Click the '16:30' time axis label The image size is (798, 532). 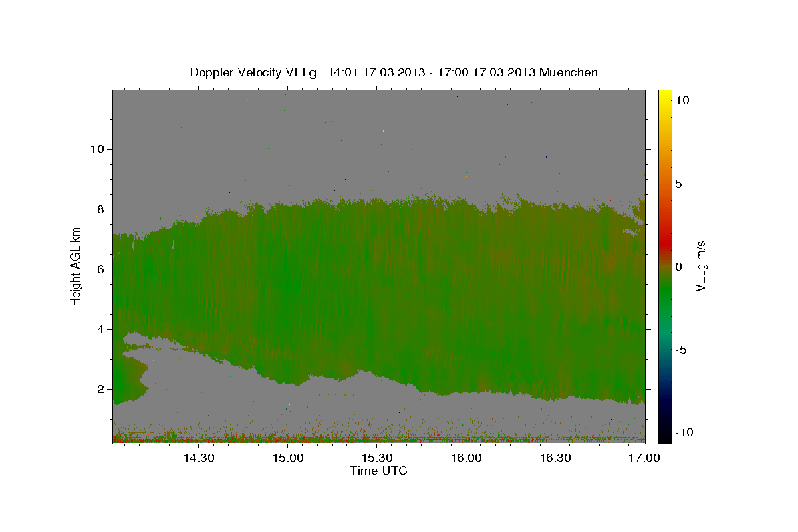556,458
